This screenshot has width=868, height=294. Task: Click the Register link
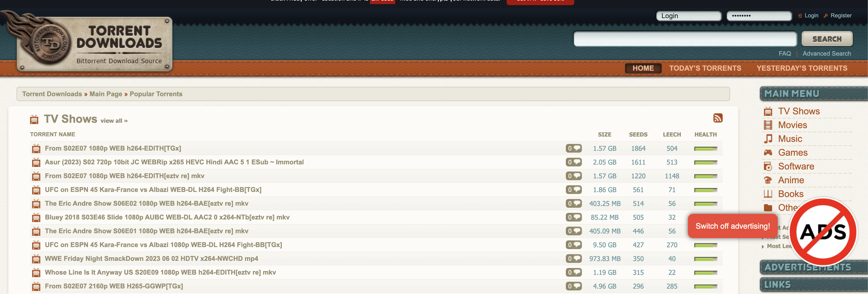pos(841,16)
